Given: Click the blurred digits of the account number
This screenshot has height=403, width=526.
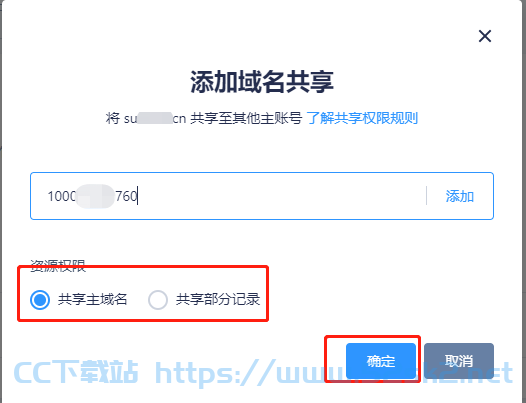Looking at the screenshot, I should [95, 196].
